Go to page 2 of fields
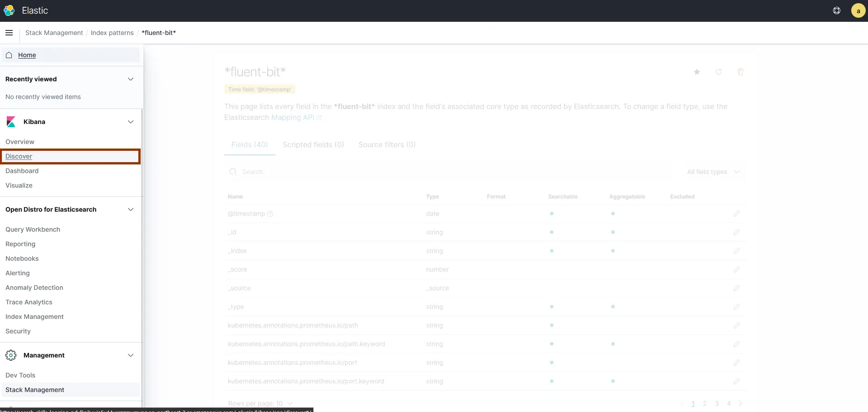The width and height of the screenshot is (868, 412). click(x=705, y=403)
